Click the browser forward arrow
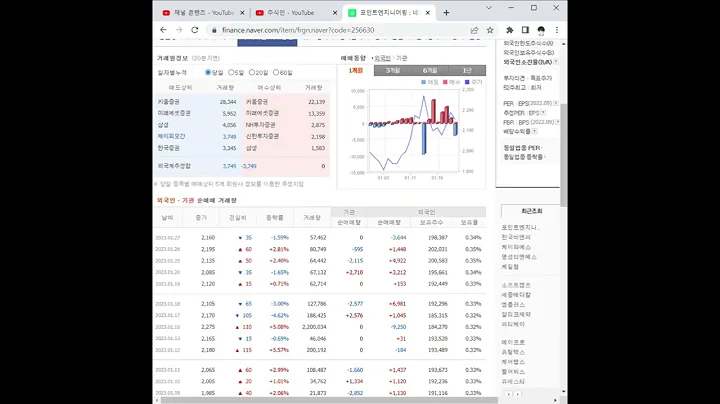The width and height of the screenshot is (720, 404). pyautogui.click(x=179, y=30)
